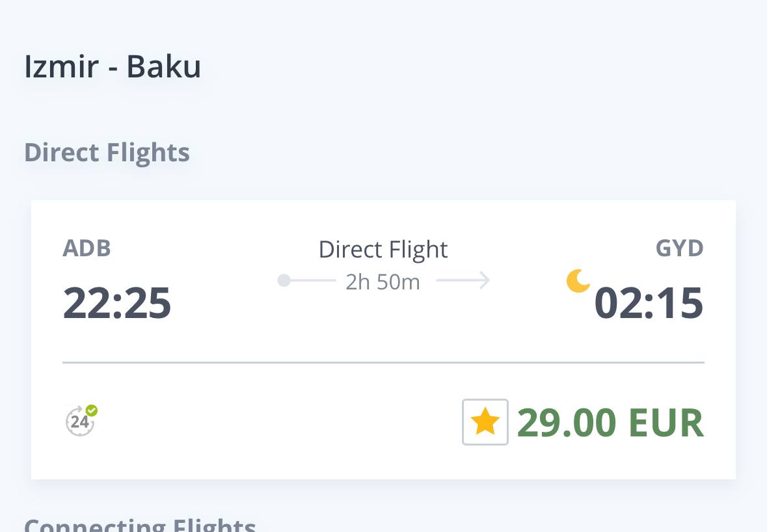Click the green checkmark badge
Viewport: 767px width, 532px height.
pos(92,410)
